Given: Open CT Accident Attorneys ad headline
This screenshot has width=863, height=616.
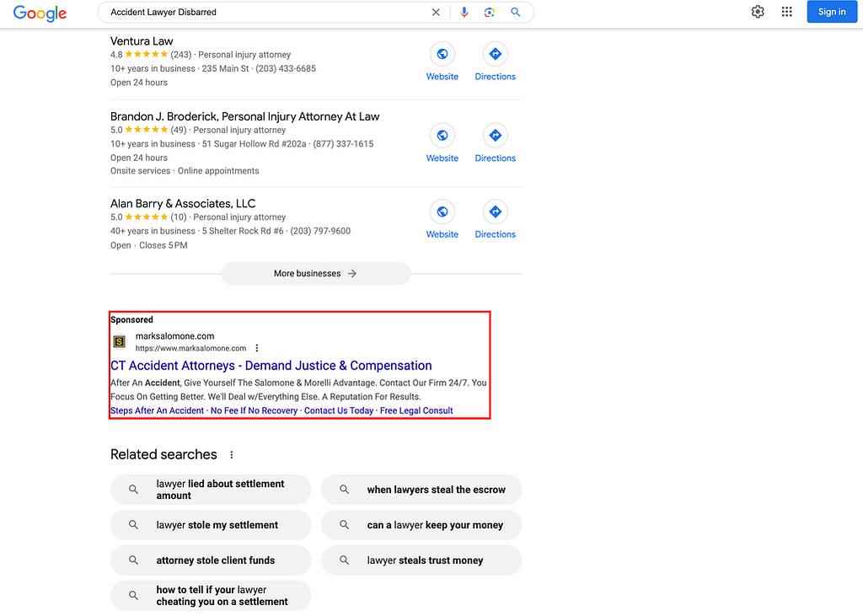Looking at the screenshot, I should [271, 366].
